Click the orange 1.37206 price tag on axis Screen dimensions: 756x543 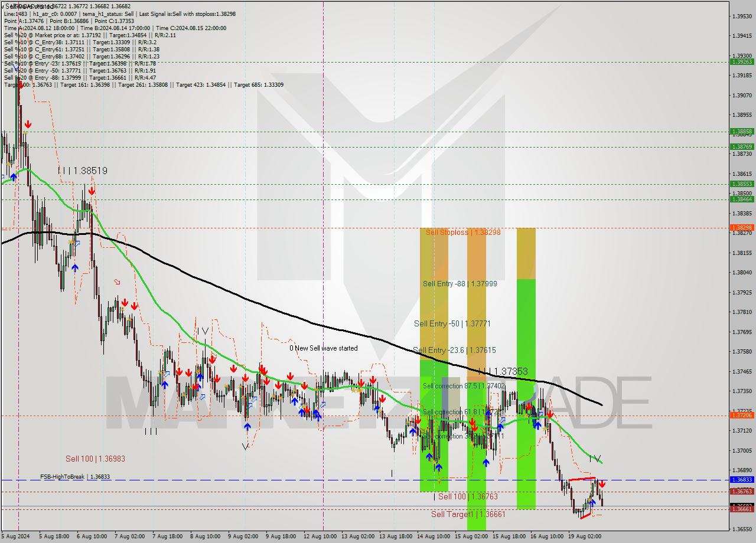pyautogui.click(x=742, y=415)
